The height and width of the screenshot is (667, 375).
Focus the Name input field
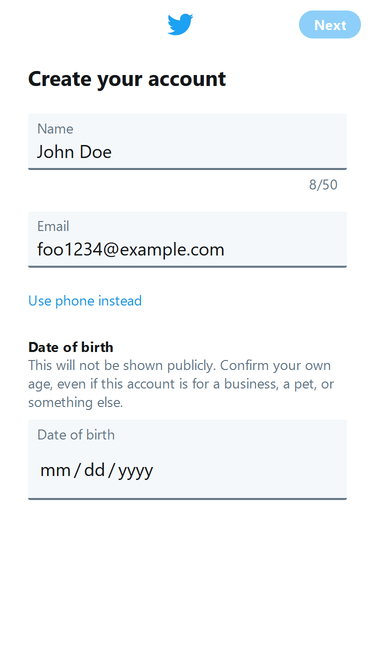pyautogui.click(x=188, y=142)
